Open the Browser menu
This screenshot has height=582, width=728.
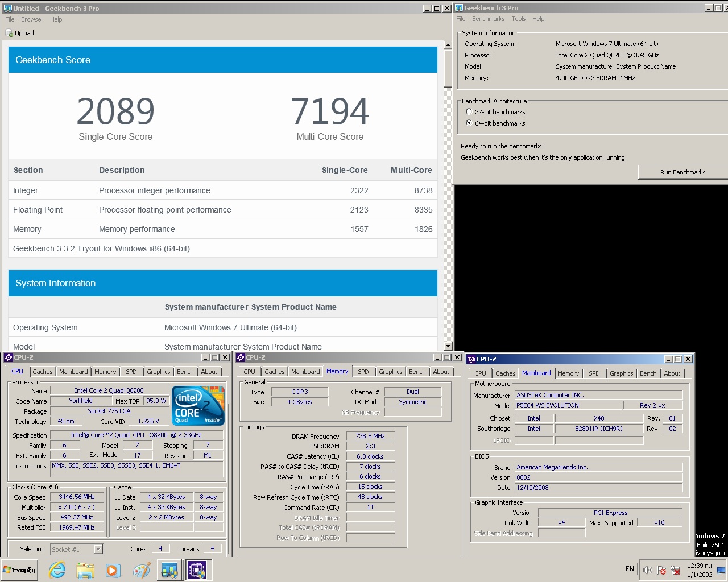tap(32, 19)
